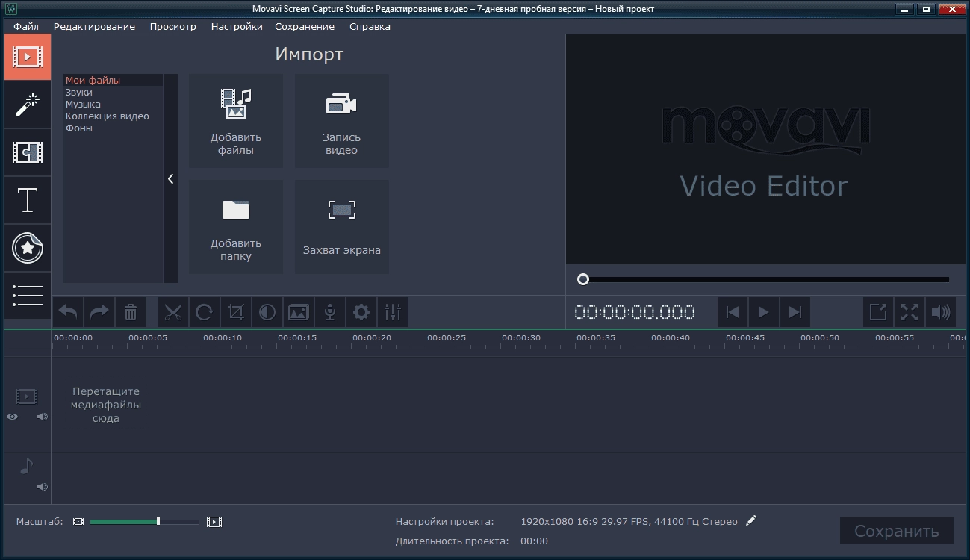Image resolution: width=970 pixels, height=560 pixels.
Task: Click the video track filmstrip icon
Action: [x=27, y=396]
